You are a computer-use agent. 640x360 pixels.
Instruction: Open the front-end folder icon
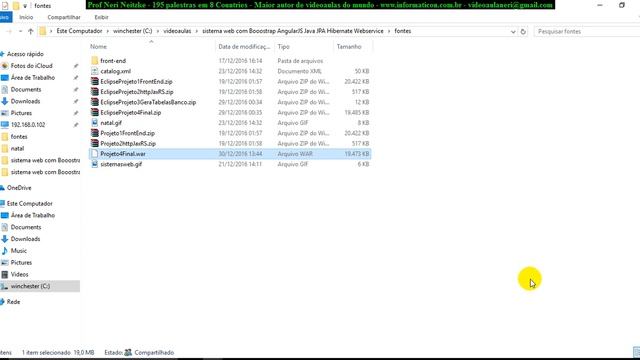pos(95,61)
